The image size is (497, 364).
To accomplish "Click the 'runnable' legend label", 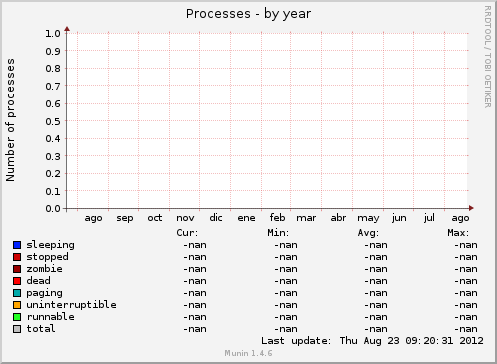I will point(50,317).
